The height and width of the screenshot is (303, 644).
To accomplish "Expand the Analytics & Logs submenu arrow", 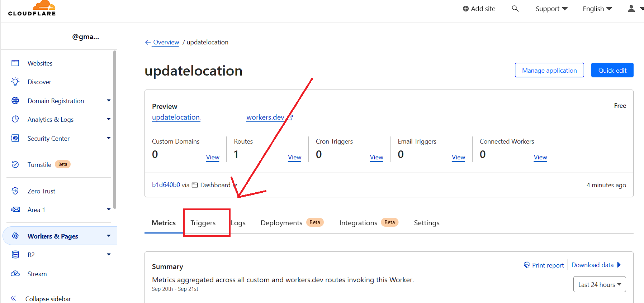I will (x=109, y=119).
